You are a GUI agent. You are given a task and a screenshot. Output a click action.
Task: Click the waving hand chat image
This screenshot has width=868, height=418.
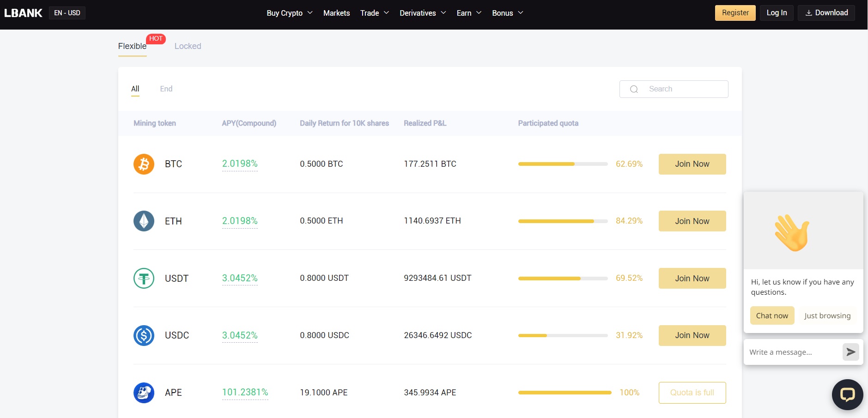tap(792, 233)
